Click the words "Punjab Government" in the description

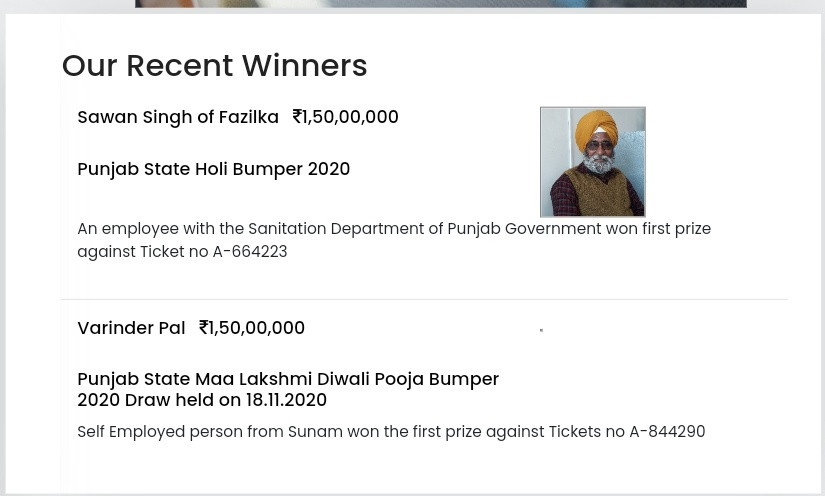coord(524,229)
